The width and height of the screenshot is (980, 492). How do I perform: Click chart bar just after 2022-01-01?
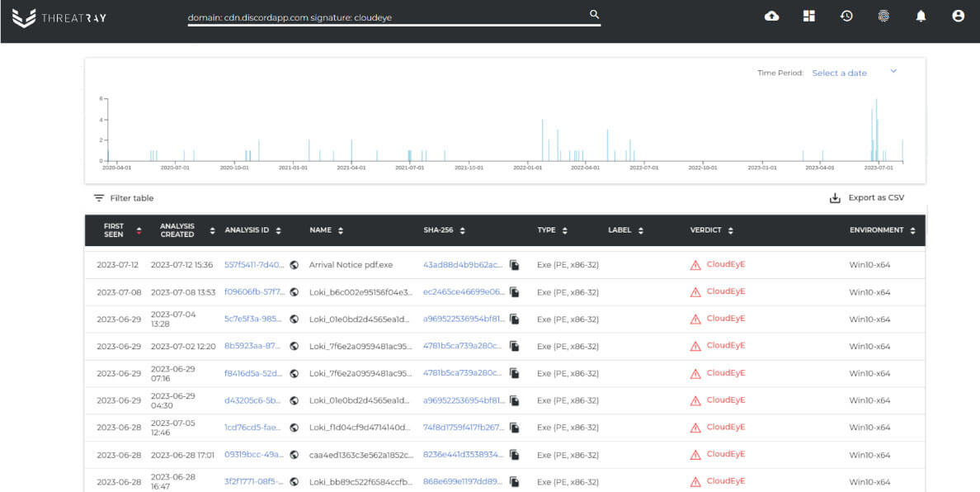tap(543, 140)
